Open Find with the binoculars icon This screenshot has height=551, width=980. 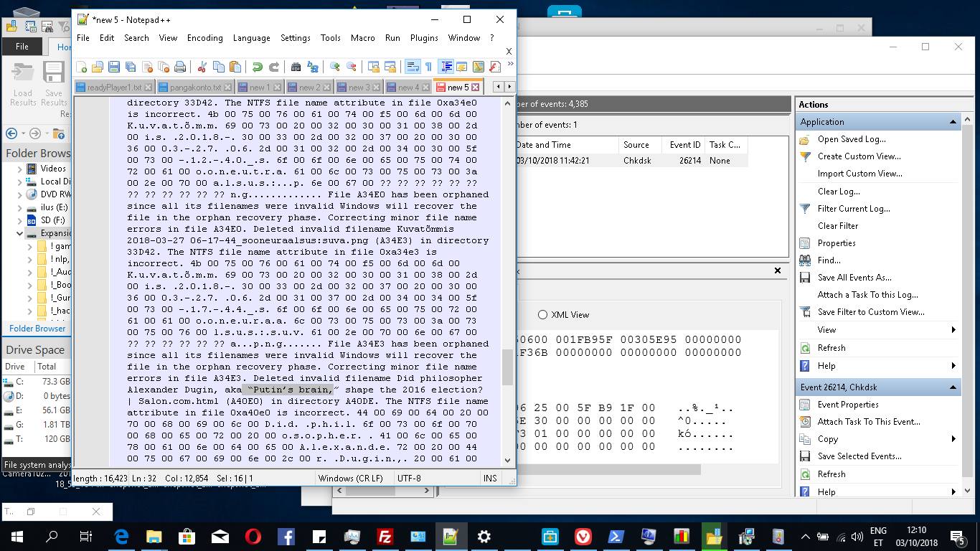pyautogui.click(x=296, y=67)
